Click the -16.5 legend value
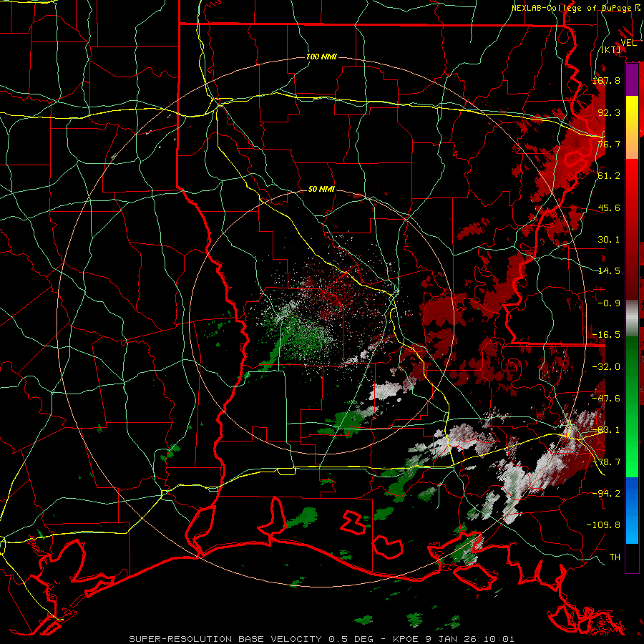The width and height of the screenshot is (644, 644). pyautogui.click(x=606, y=334)
